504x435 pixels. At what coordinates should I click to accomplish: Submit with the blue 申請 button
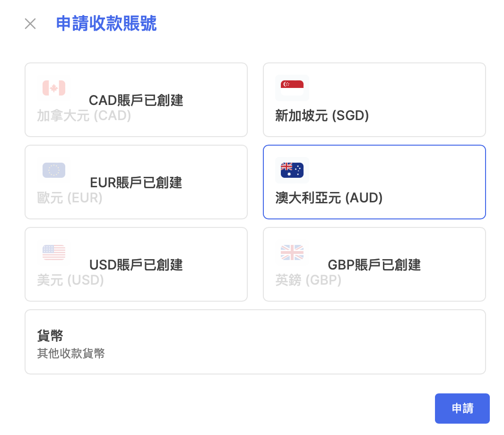click(x=462, y=409)
